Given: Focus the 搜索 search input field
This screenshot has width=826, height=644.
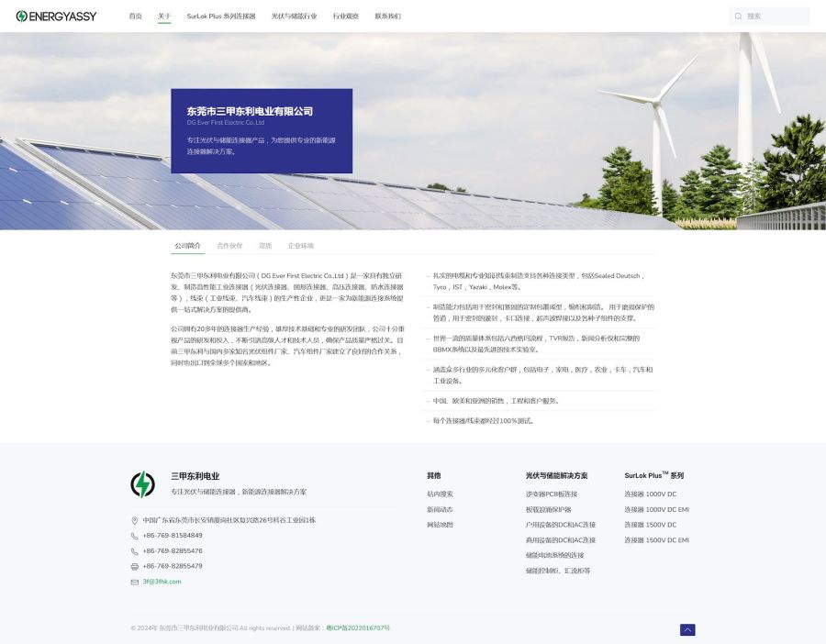Looking at the screenshot, I should click(x=774, y=17).
